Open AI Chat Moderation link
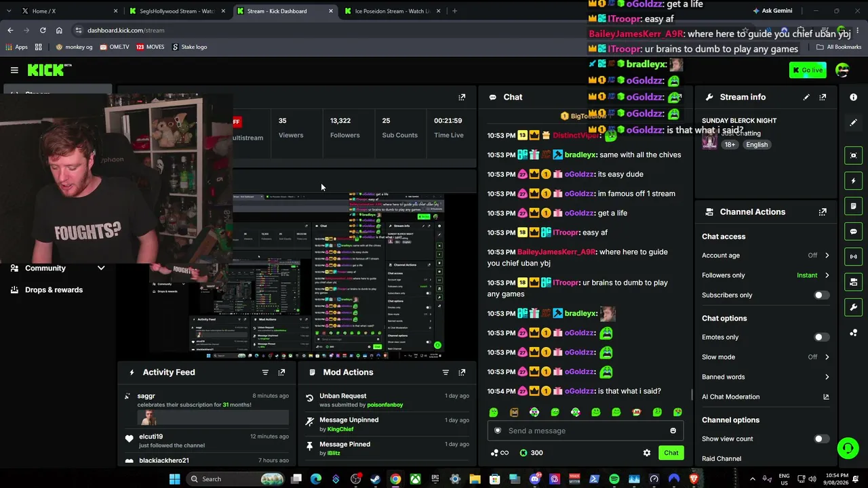 (766, 396)
